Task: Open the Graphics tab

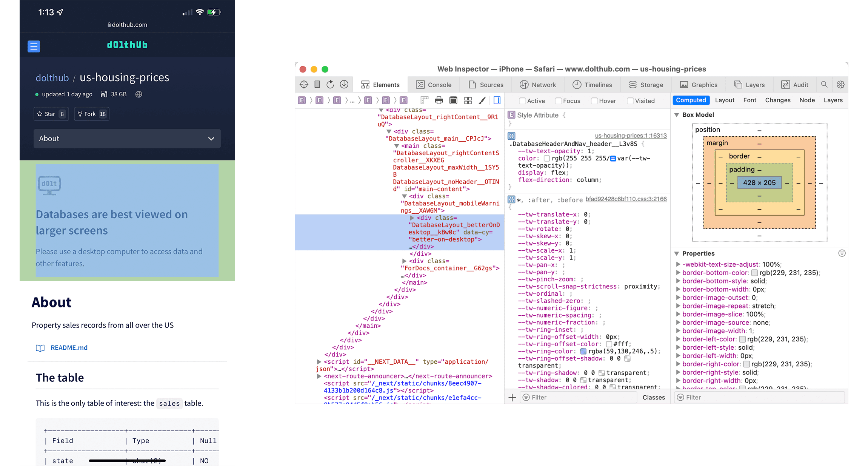Action: 699,85
